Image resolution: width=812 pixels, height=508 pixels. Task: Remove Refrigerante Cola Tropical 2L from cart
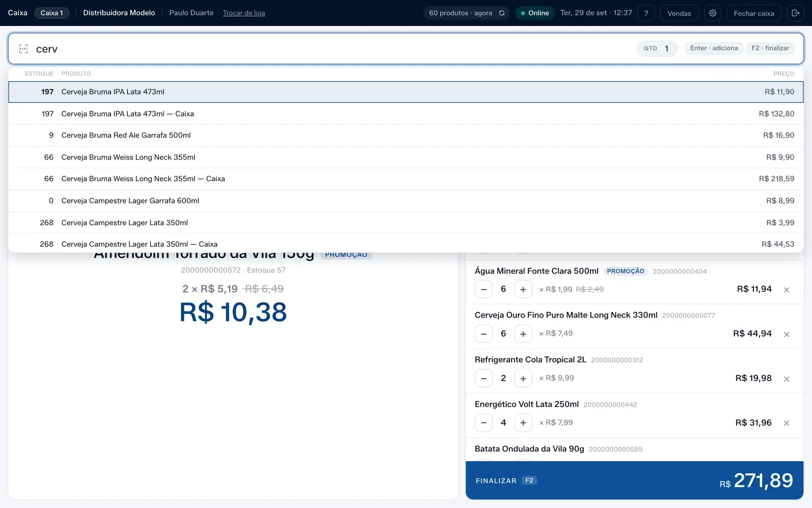(786, 379)
